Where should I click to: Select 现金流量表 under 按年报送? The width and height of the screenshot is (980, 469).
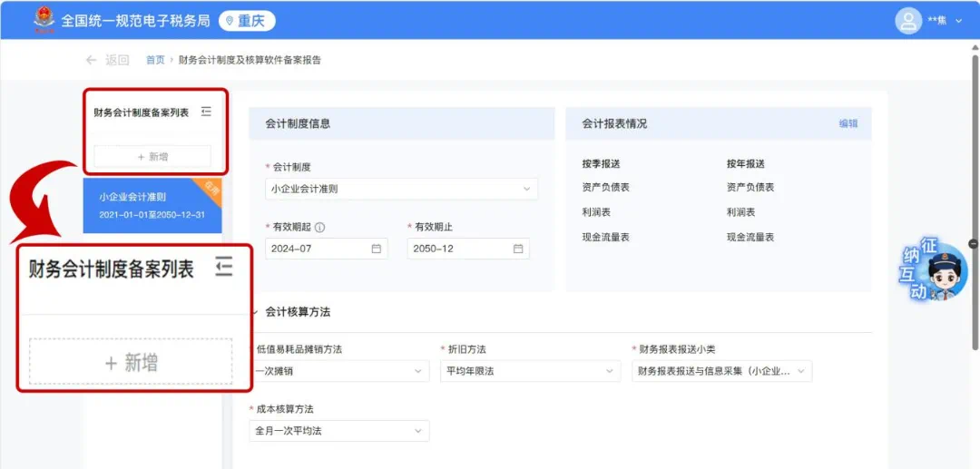coord(750,238)
